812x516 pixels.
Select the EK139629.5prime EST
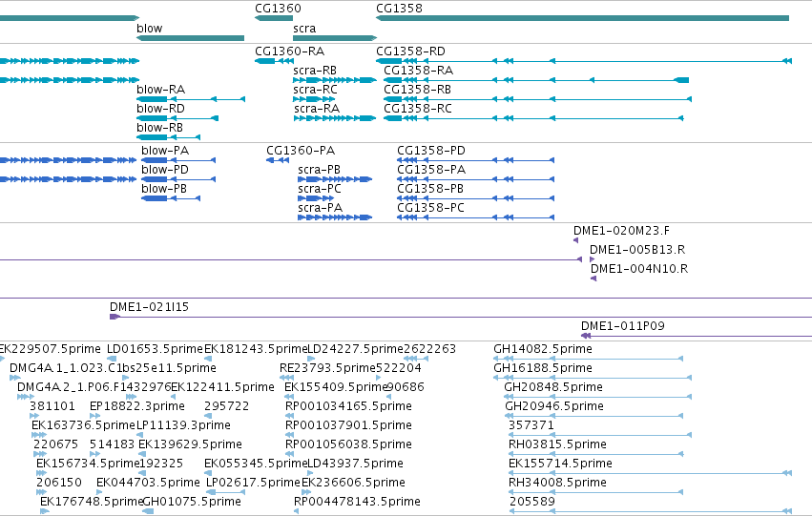tap(142, 455)
